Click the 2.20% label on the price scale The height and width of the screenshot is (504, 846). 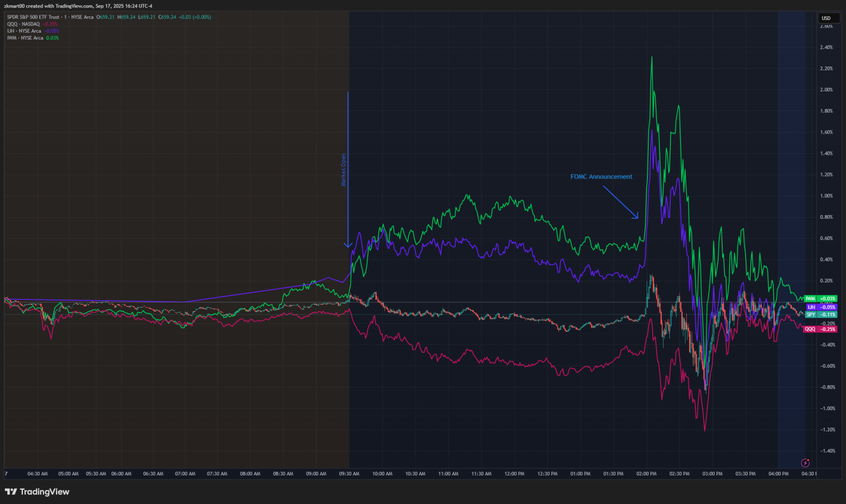pyautogui.click(x=826, y=68)
